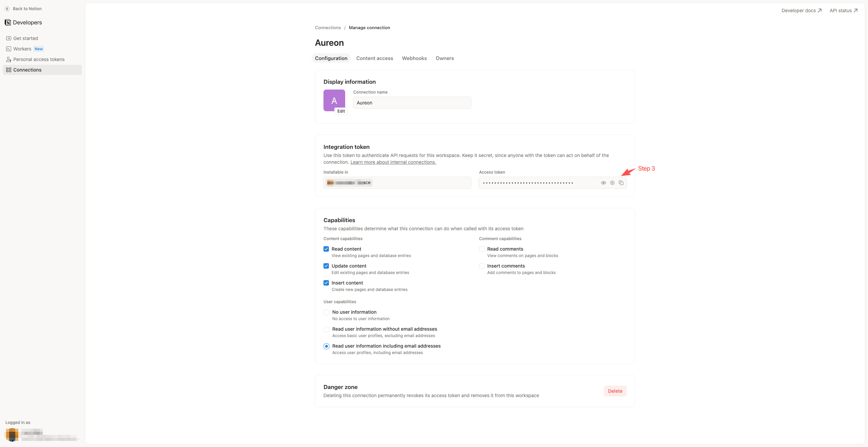Open Learn more about internal connections link
Screen dimensions: 868x447
393,162
